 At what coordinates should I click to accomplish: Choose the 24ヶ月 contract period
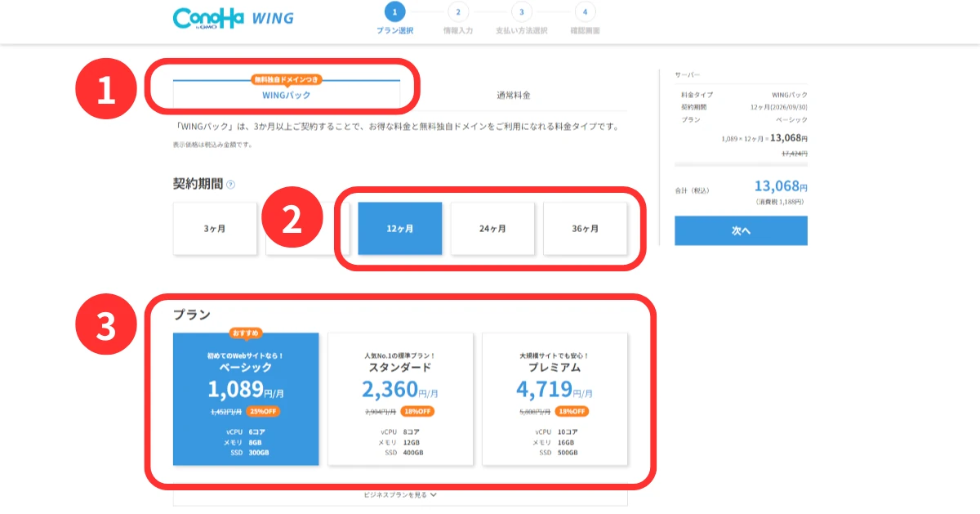[x=492, y=229]
